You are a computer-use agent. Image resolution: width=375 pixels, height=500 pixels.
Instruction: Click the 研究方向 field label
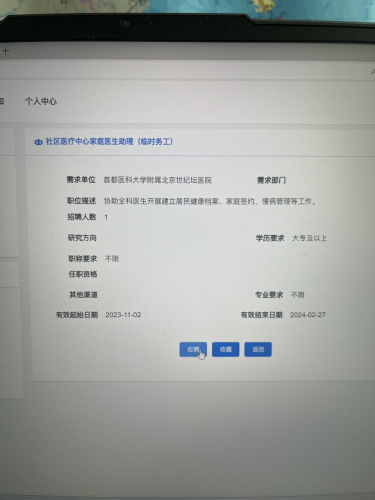(x=82, y=238)
